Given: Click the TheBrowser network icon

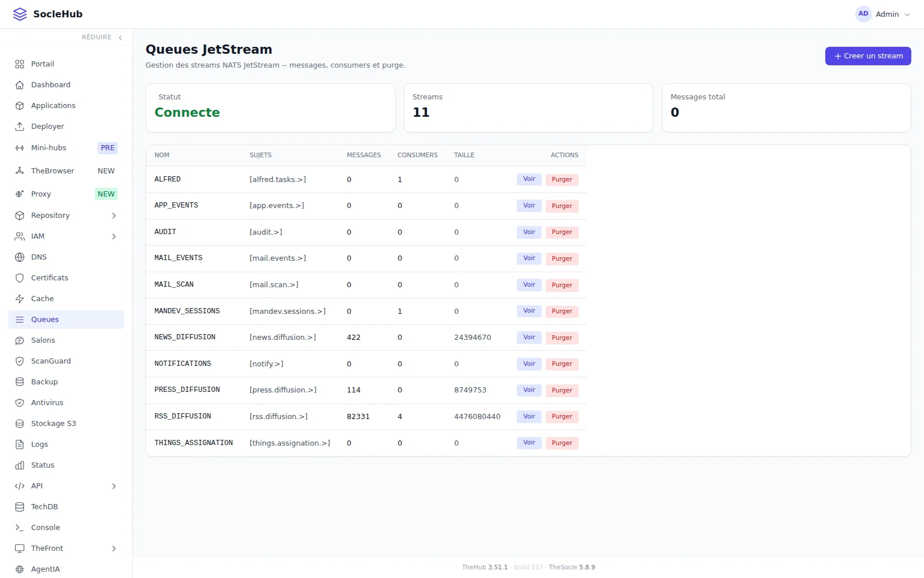Looking at the screenshot, I should click(20, 171).
